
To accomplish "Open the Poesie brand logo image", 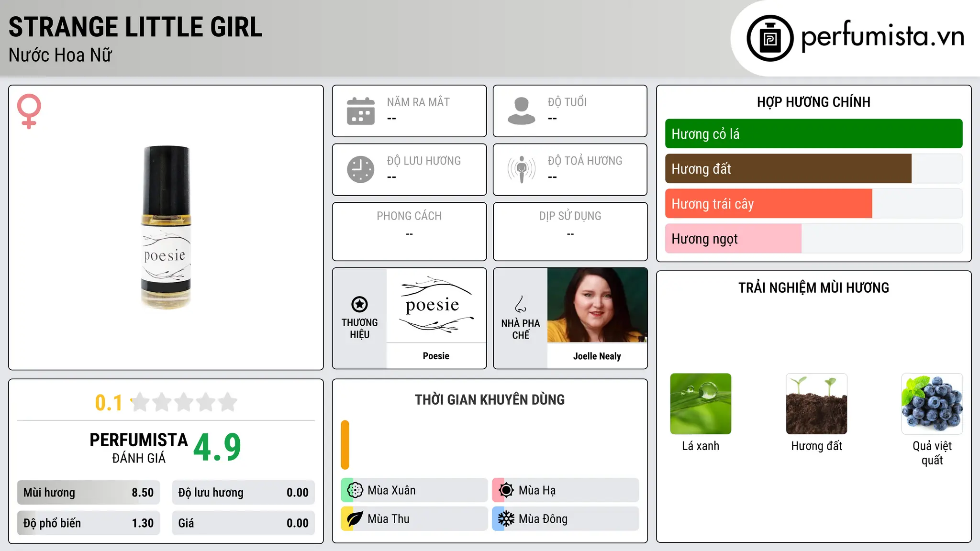I will [436, 305].
